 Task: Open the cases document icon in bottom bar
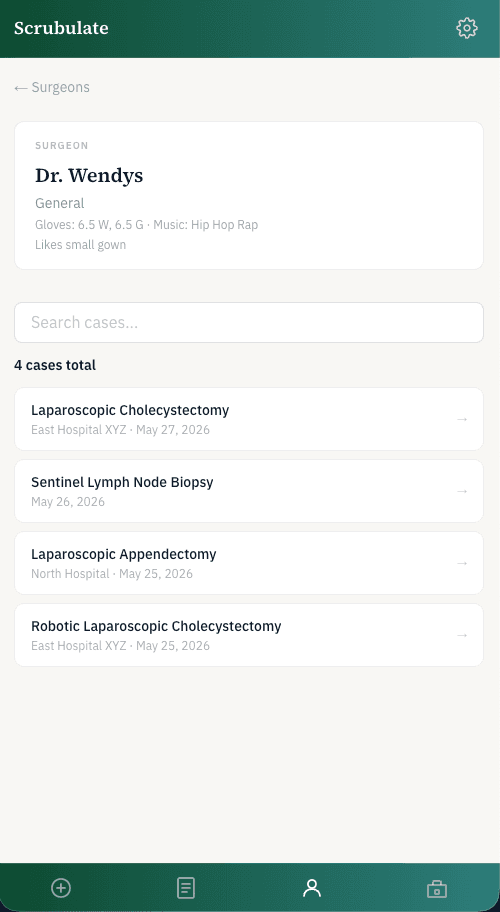click(186, 888)
